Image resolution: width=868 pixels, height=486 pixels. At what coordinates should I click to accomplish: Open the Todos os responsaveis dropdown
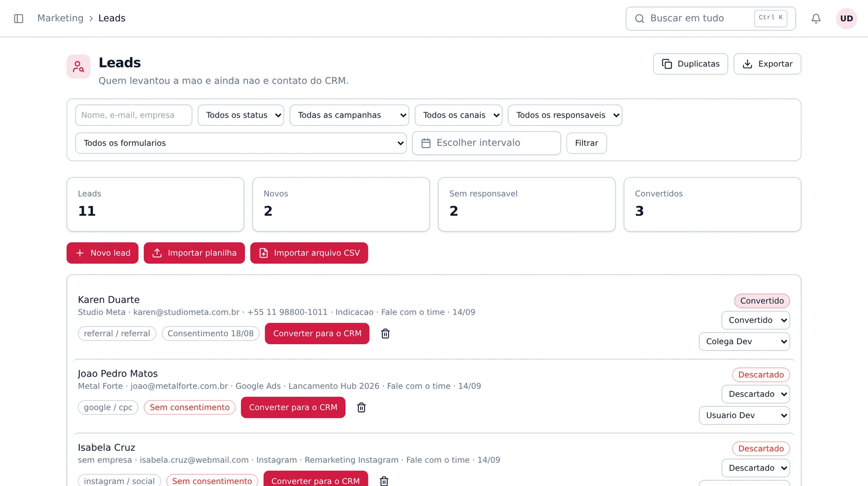(565, 115)
